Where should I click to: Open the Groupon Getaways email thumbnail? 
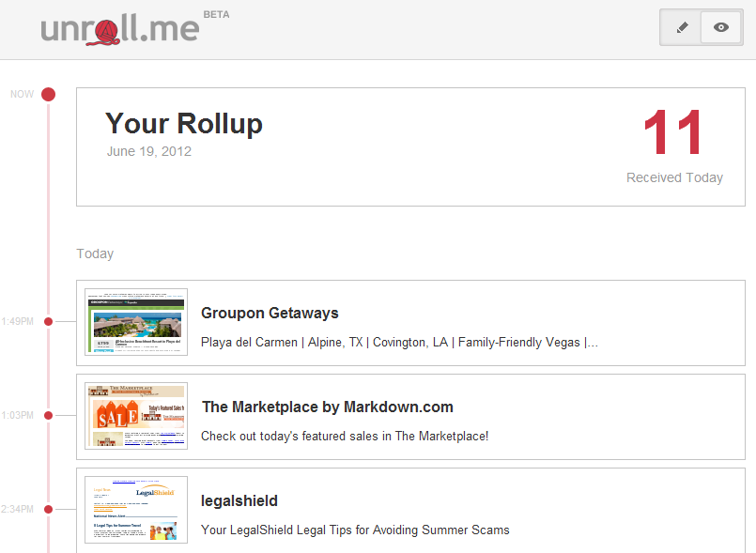[136, 322]
